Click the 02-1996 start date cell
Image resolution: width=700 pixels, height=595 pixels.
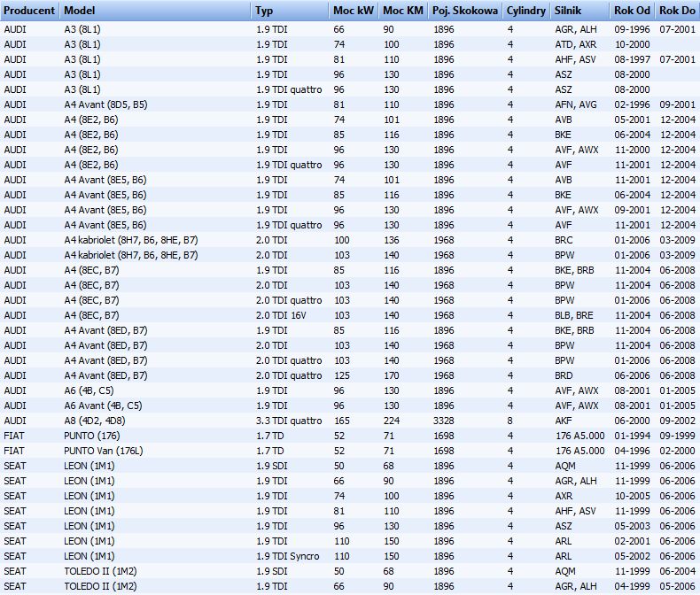(632, 104)
